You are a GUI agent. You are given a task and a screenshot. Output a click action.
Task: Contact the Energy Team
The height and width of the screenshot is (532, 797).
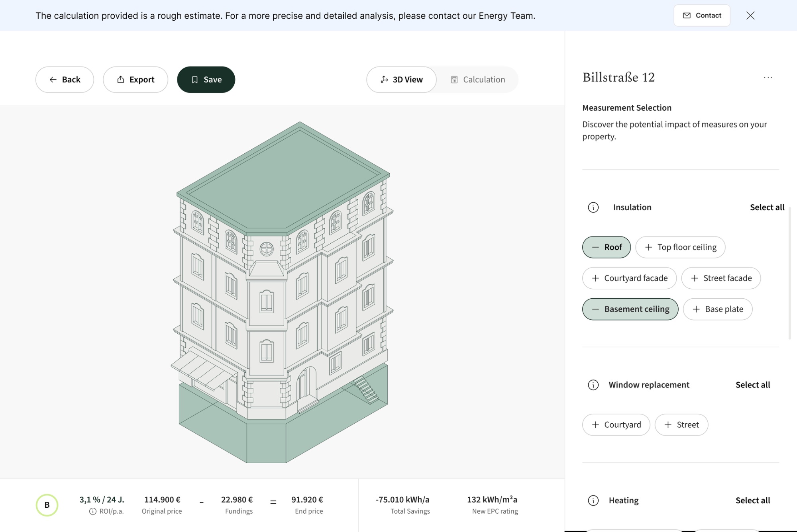pos(702,16)
